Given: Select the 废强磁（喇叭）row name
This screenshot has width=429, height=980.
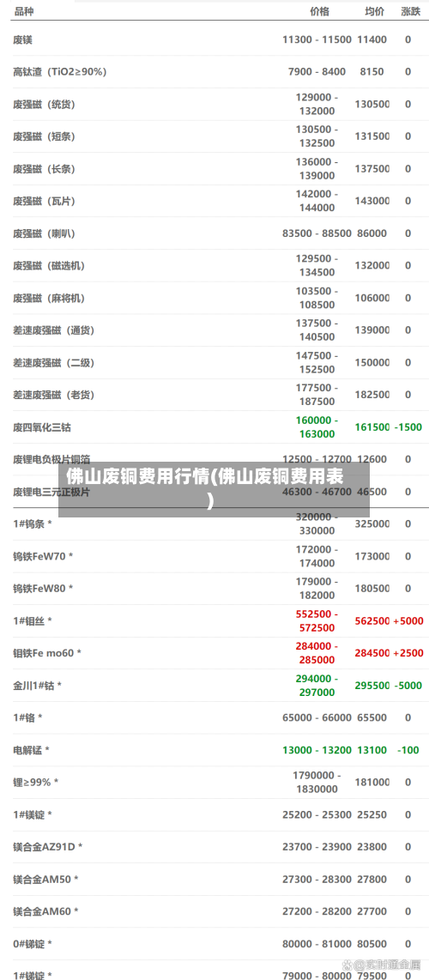Looking at the screenshot, I should pos(44,233).
